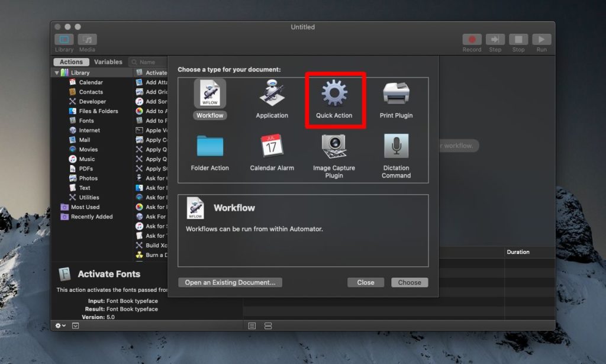Click Open an Existing Document

coord(230,282)
